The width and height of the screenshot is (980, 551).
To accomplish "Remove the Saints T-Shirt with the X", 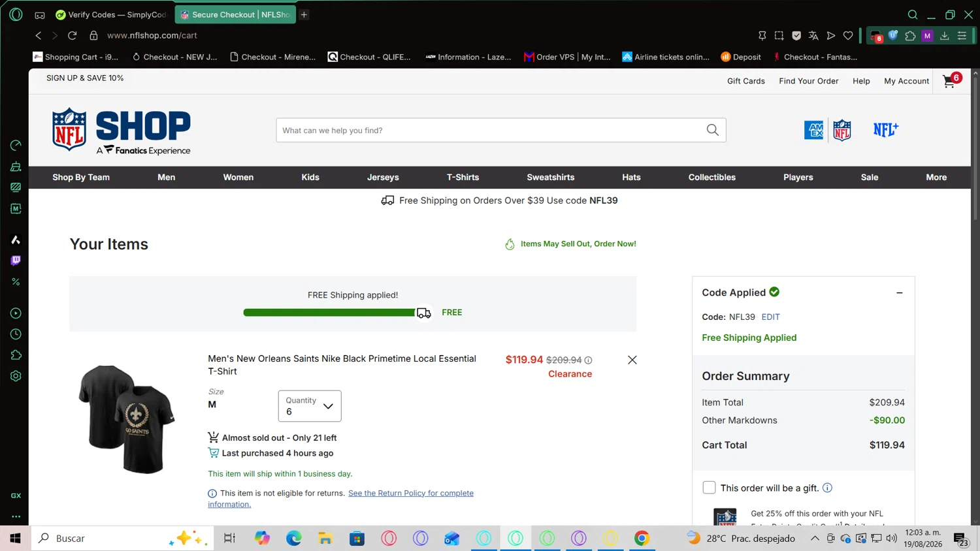I will click(x=632, y=360).
